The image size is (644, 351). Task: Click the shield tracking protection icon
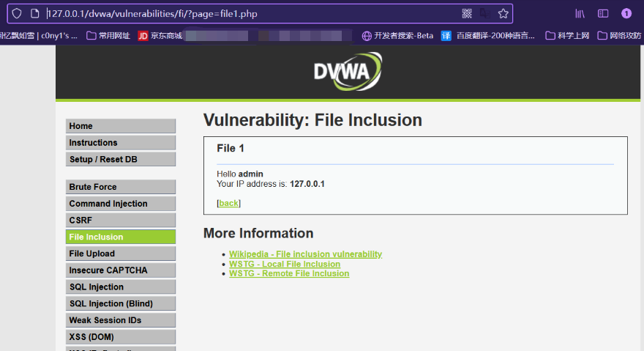[16, 14]
